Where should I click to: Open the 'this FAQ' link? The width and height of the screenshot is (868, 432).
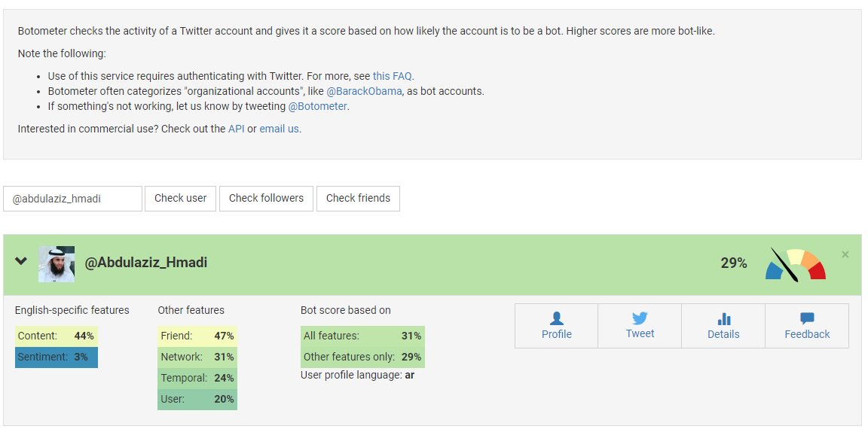[x=393, y=76]
